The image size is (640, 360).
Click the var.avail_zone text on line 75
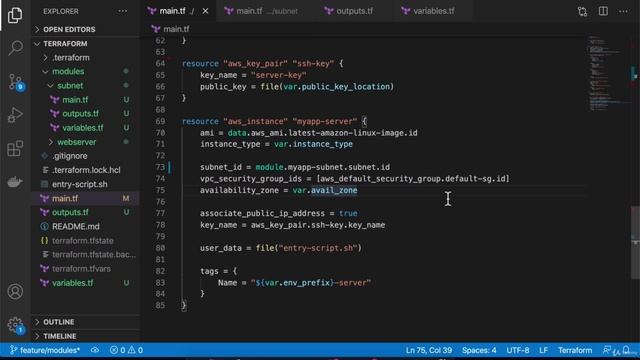click(325, 191)
